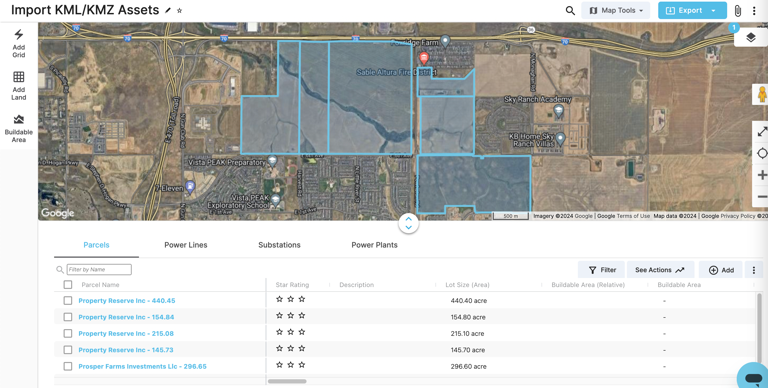This screenshot has height=388, width=768.
Task: Set second star for 215.08 parcel
Action: (x=290, y=332)
